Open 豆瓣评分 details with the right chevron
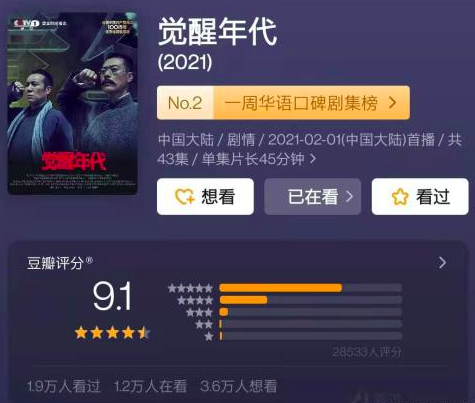Image resolution: width=475 pixels, height=403 pixels. [x=442, y=263]
